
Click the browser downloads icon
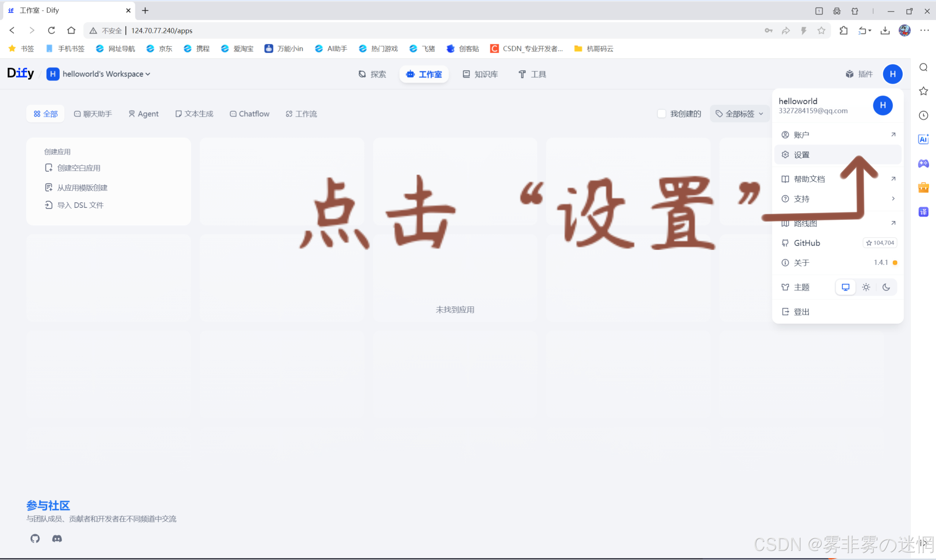coord(885,31)
